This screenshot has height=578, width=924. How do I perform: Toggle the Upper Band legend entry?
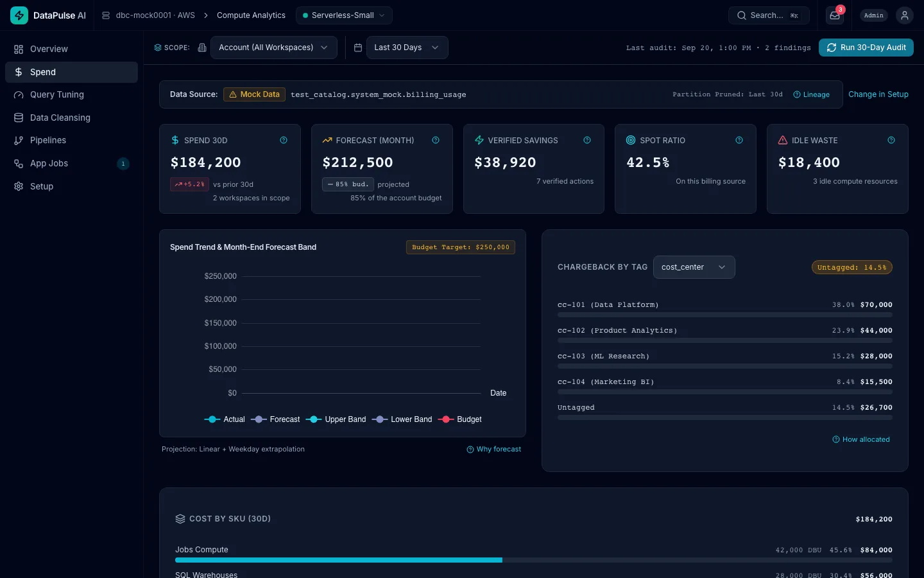336,419
